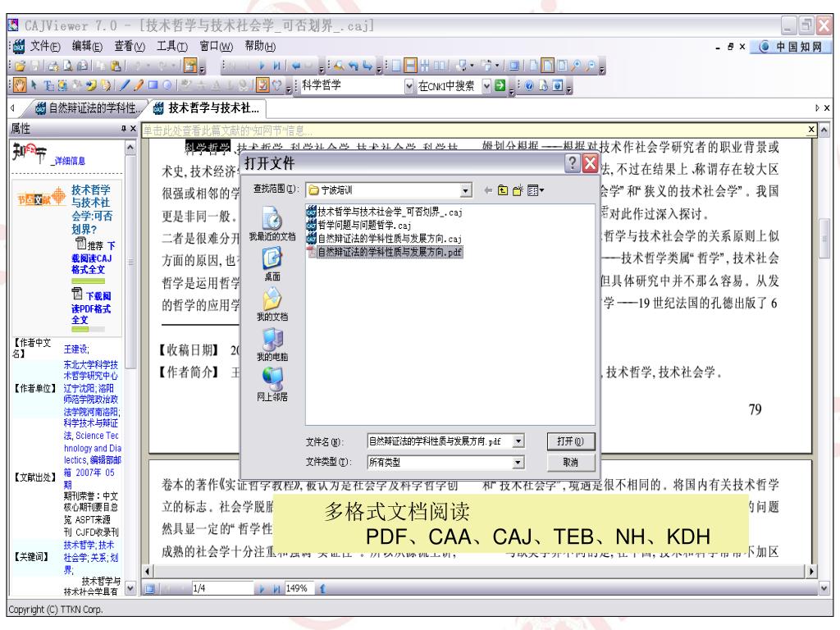The height and width of the screenshot is (630, 840).
Task: Close the yellow 知网节 info bar
Action: coord(811,129)
